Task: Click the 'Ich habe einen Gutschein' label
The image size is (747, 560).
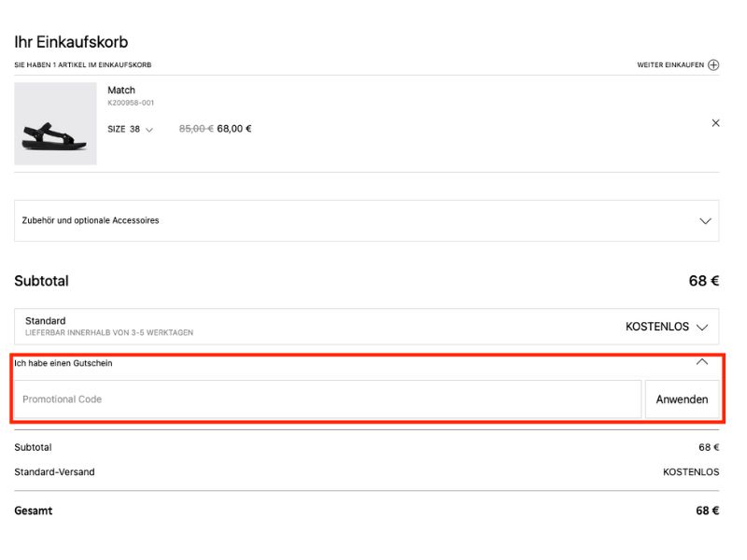Action: point(63,363)
